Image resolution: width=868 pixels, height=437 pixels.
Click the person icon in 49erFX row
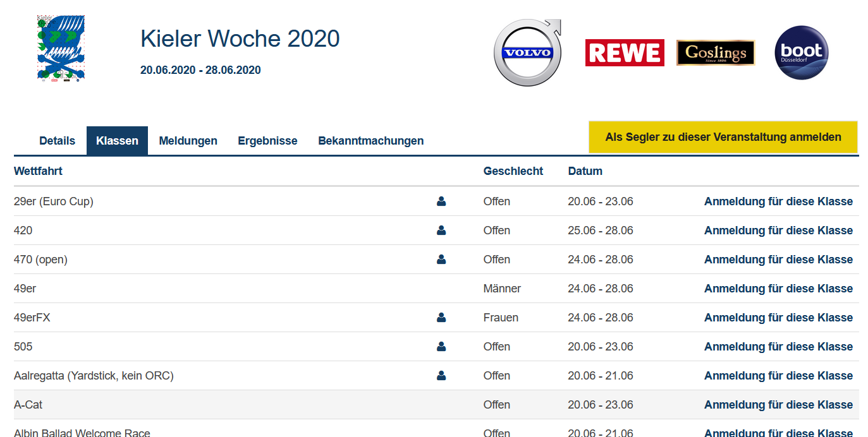pyautogui.click(x=441, y=318)
